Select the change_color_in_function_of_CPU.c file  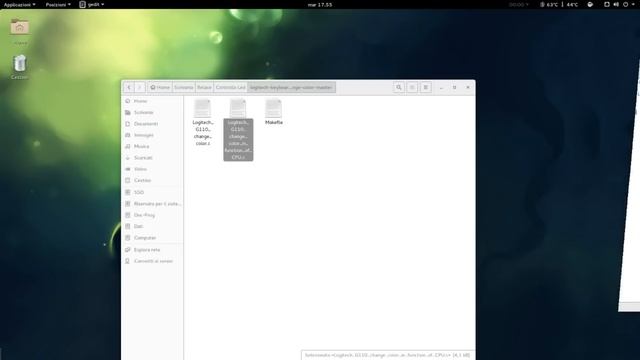click(238, 129)
